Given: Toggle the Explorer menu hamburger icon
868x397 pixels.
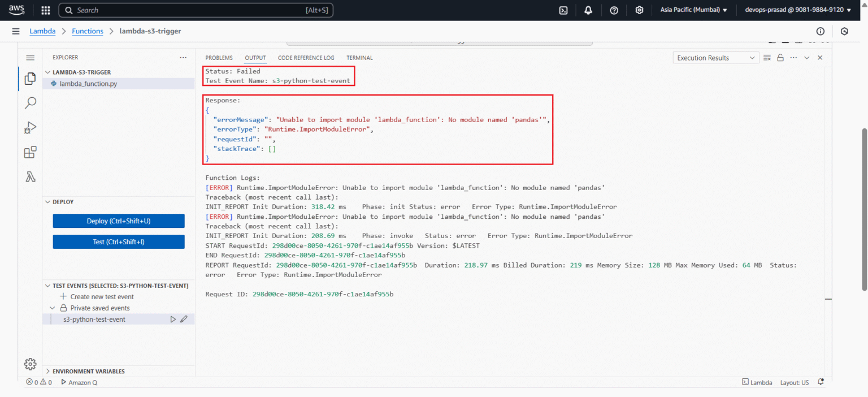Looking at the screenshot, I should 30,57.
